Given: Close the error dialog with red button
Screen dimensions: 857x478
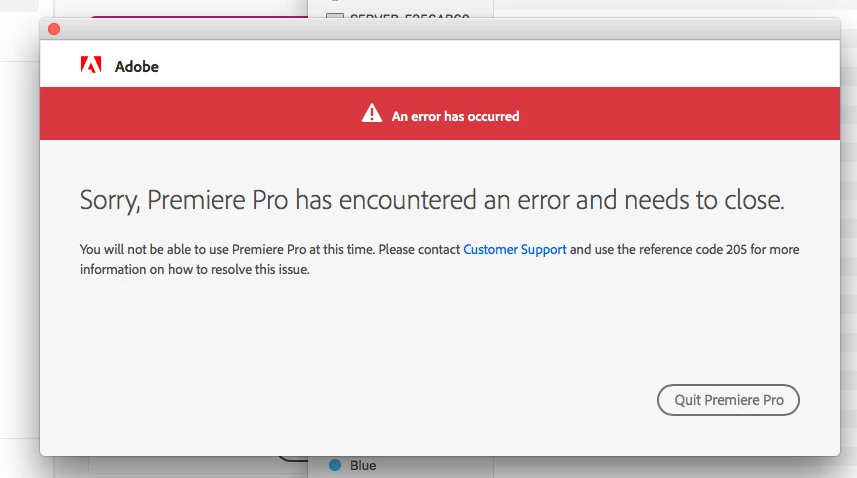Looking at the screenshot, I should (x=54, y=29).
